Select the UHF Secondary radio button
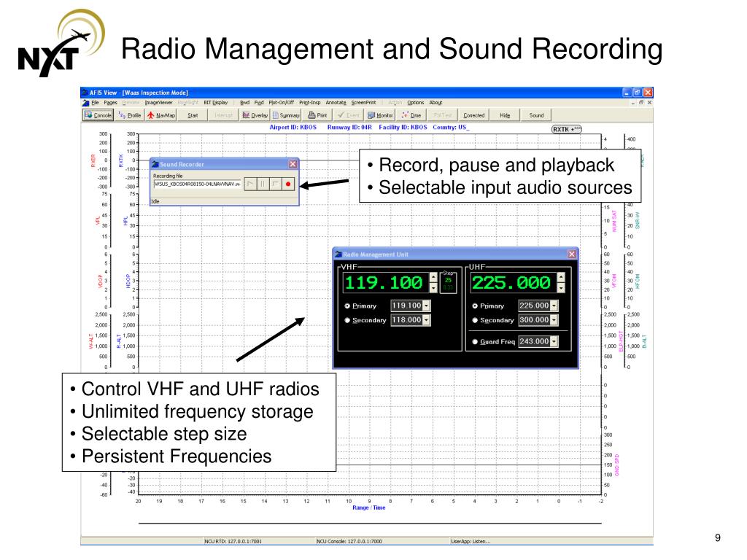 [475, 321]
